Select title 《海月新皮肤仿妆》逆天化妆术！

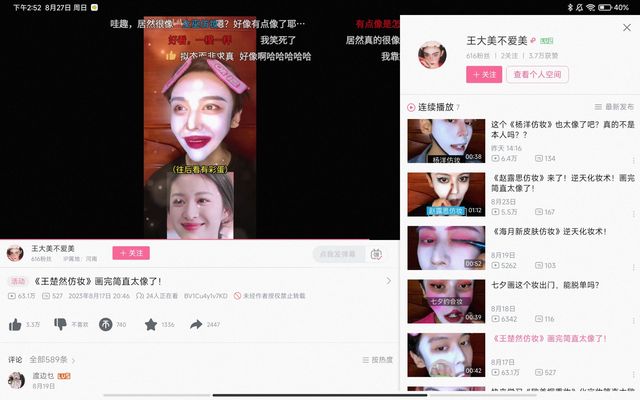[x=549, y=231]
